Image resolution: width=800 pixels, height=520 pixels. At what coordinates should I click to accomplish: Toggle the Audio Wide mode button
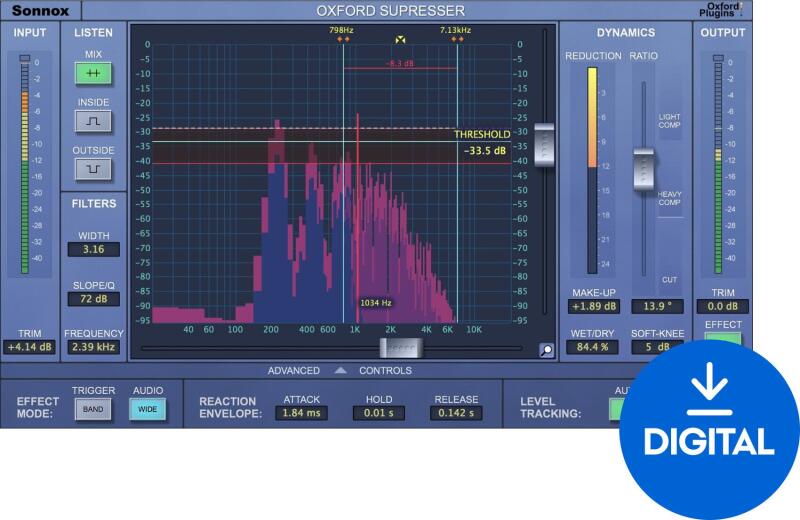pos(148,410)
